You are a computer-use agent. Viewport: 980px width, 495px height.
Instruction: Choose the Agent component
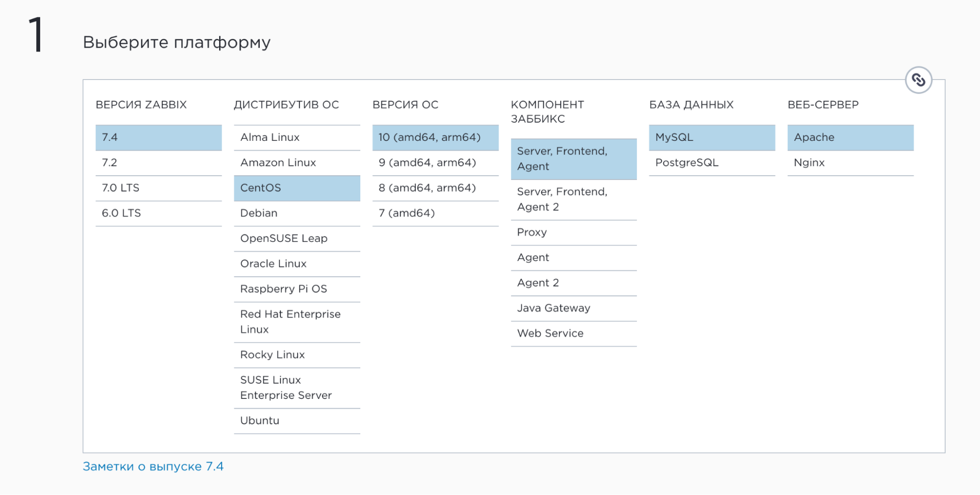tap(574, 258)
